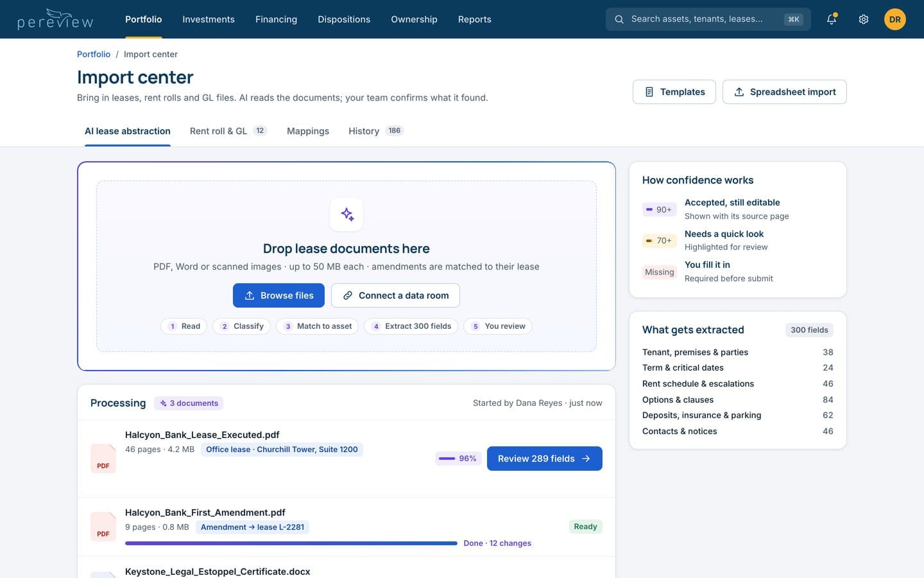The image size is (924, 578).
Task: Open the Dispositions section
Action: (x=344, y=19)
